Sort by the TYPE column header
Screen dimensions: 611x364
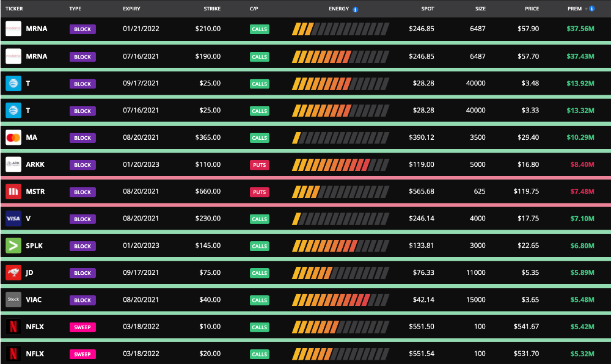pos(75,9)
